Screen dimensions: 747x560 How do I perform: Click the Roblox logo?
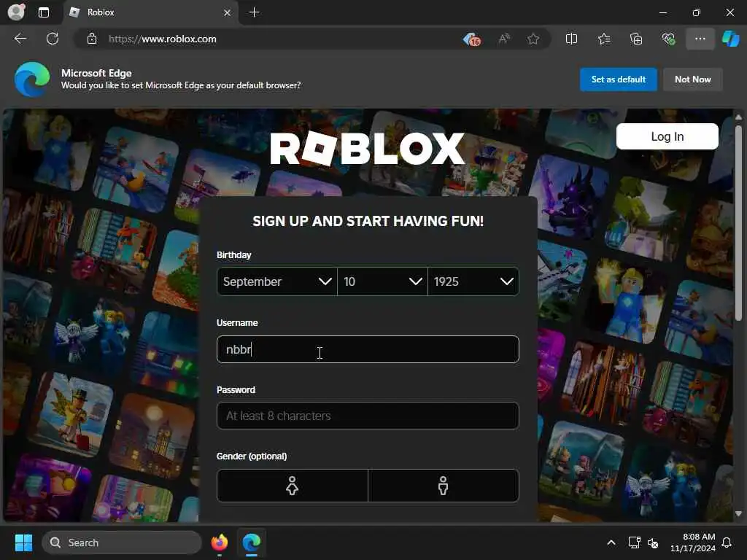pos(368,149)
